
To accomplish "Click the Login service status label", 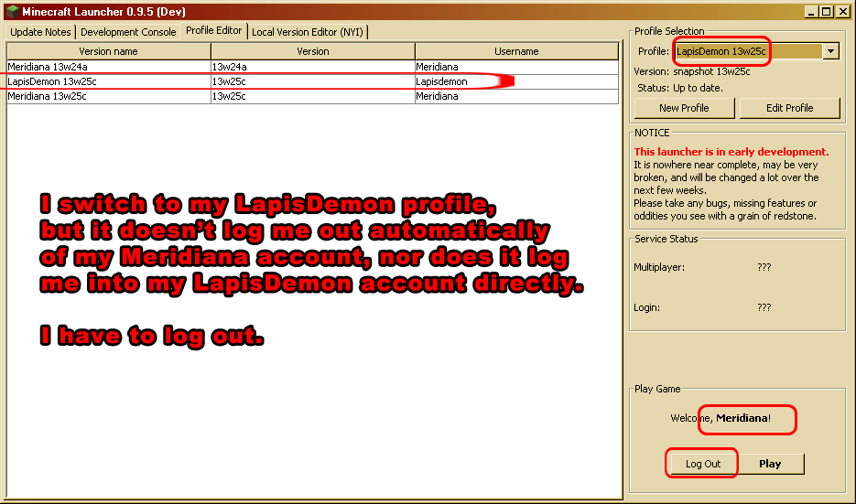I will (647, 307).
